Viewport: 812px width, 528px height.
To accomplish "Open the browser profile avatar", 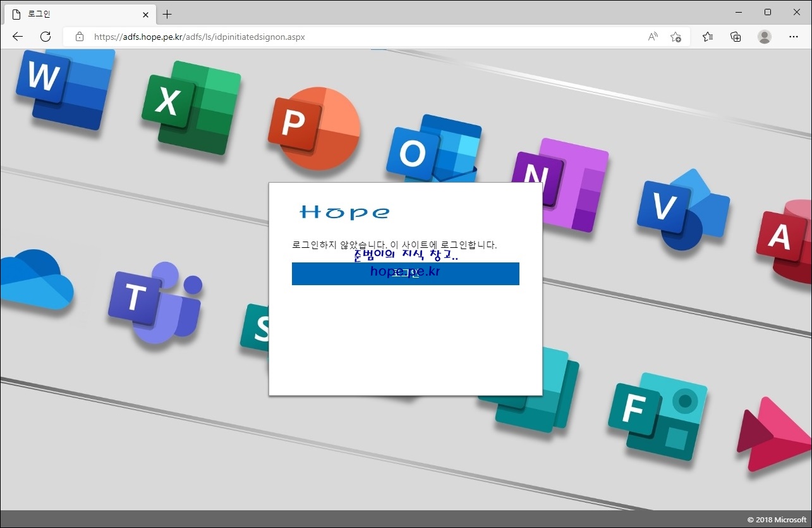I will point(765,37).
